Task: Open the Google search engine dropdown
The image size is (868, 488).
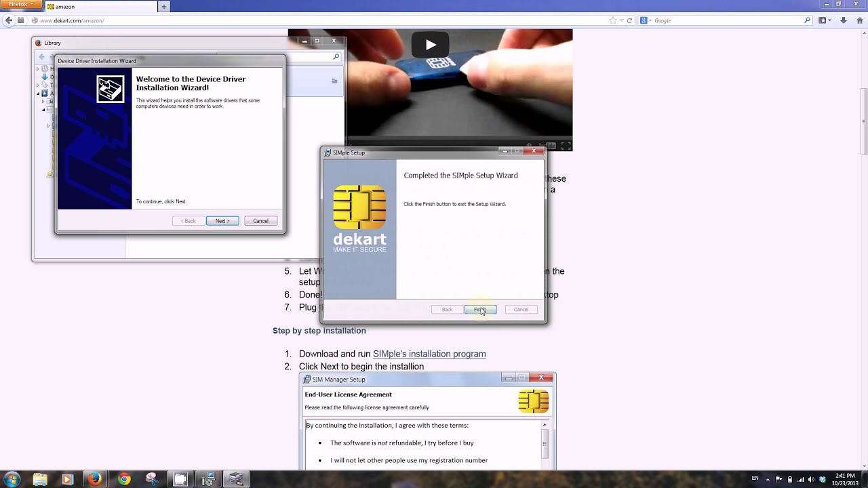Action: tap(645, 20)
